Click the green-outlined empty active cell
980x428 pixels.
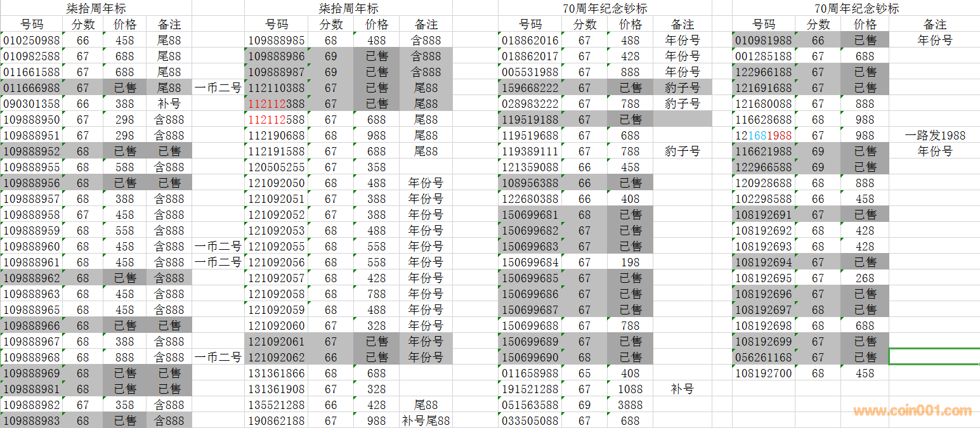click(934, 356)
